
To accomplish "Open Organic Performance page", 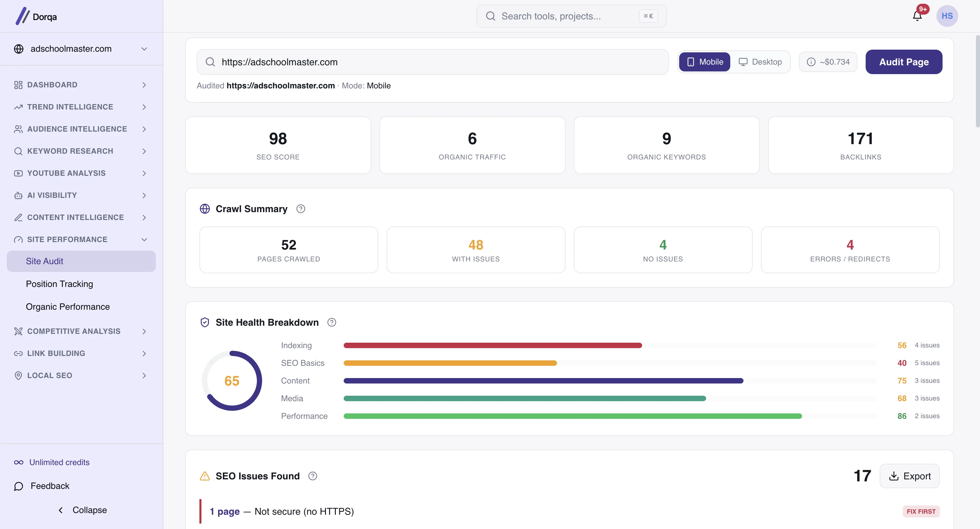I will pos(81,307).
